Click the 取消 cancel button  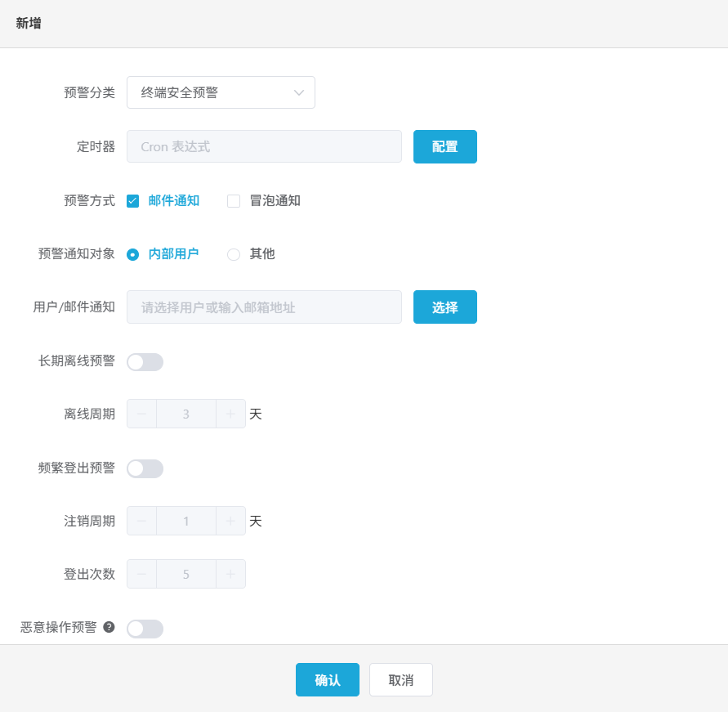click(x=400, y=679)
